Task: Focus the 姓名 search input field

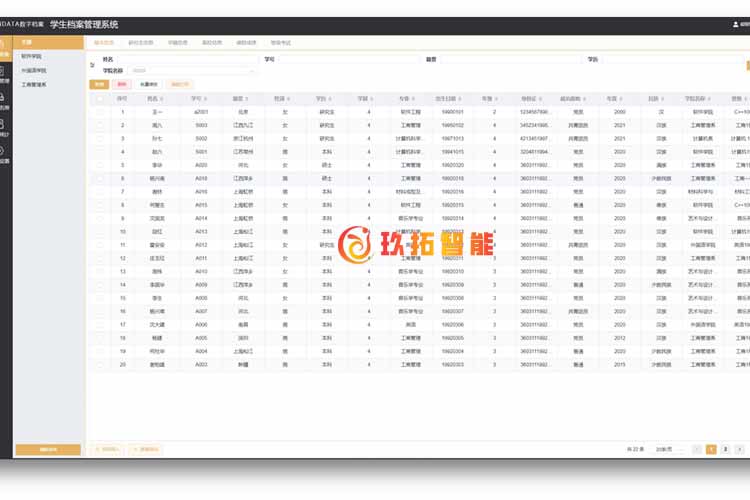Action: (188, 59)
